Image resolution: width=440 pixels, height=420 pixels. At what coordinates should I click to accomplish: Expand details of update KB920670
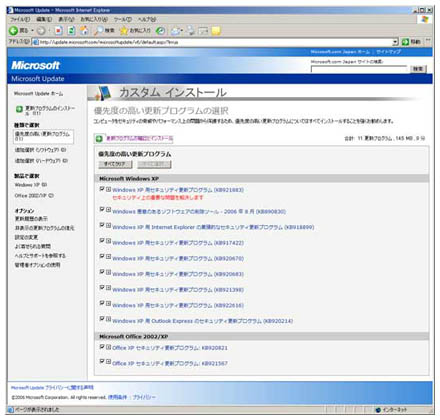click(108, 256)
